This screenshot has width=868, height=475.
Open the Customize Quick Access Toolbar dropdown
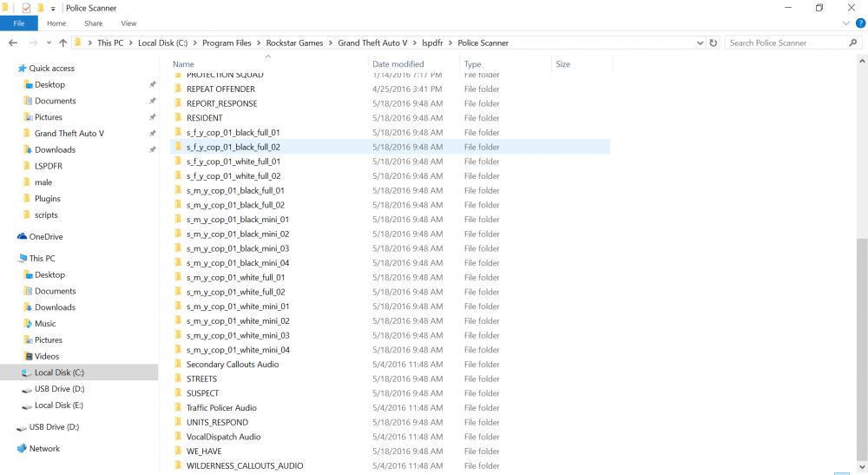pos(53,9)
